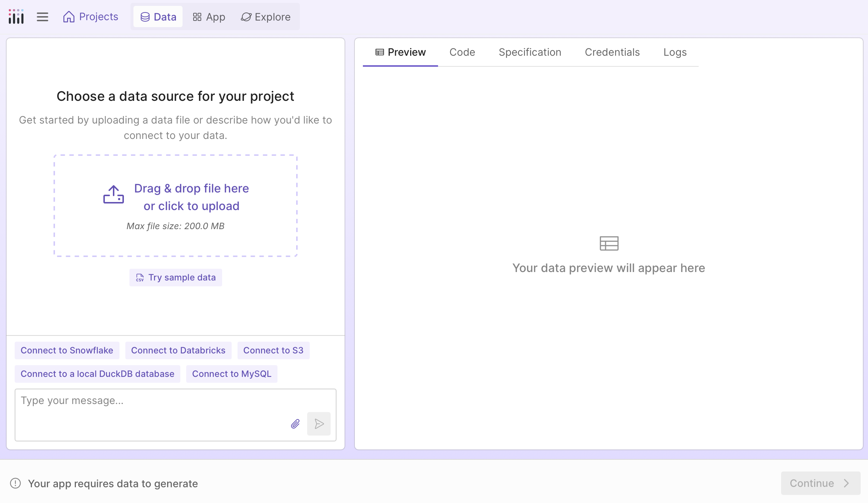Screen dimensions: 868x503
Task: Open the Specification tab
Action: (530, 52)
